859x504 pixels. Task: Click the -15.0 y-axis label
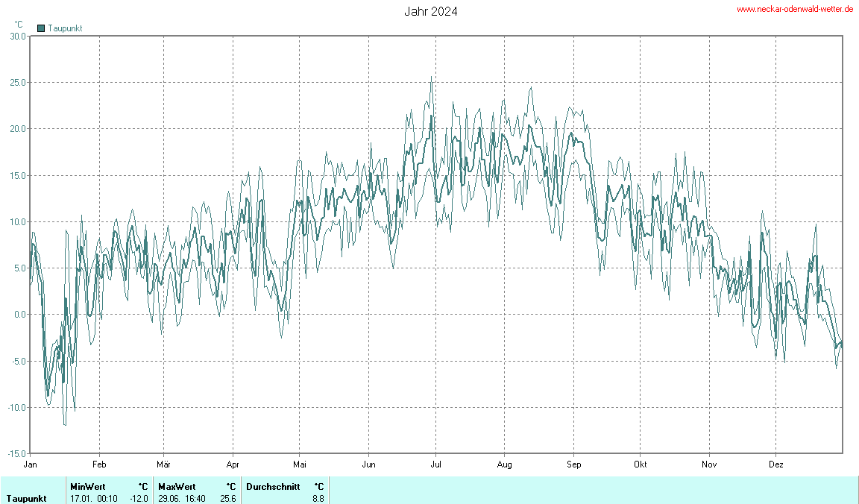point(16,453)
